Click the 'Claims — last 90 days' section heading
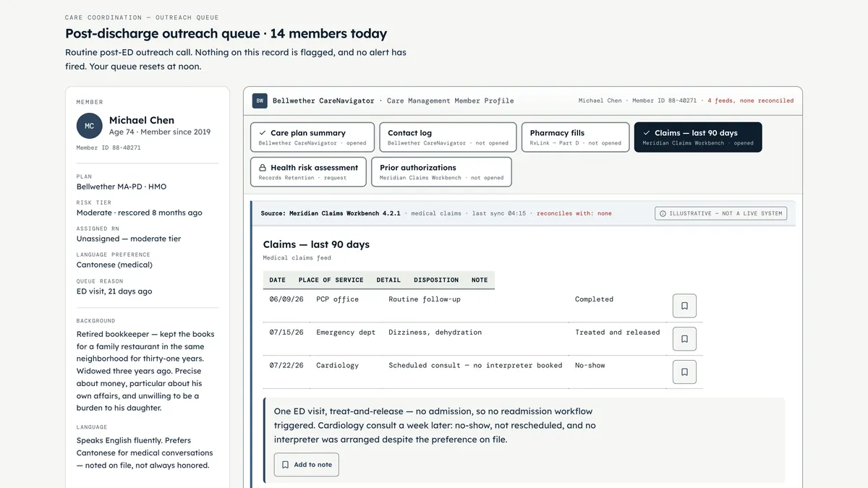 pos(316,244)
